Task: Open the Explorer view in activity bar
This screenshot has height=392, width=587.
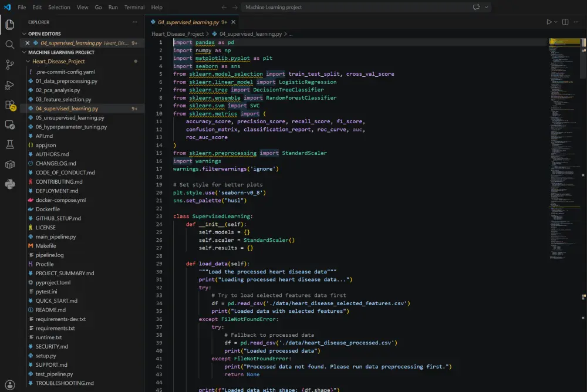Action: 10,24
